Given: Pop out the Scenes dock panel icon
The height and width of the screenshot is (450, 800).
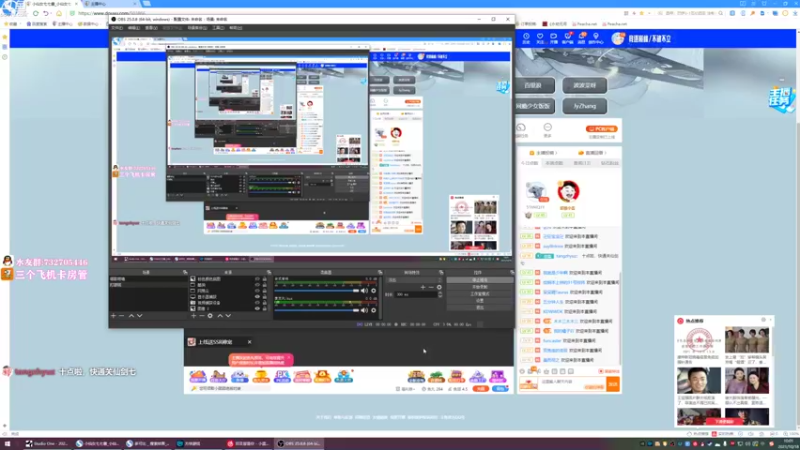Looking at the screenshot, I should point(185,272).
